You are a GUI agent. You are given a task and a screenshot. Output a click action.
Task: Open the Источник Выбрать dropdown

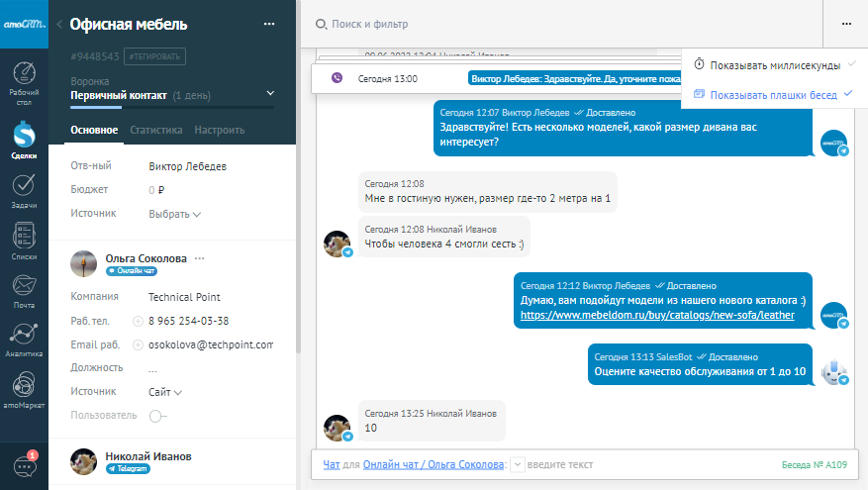click(174, 214)
